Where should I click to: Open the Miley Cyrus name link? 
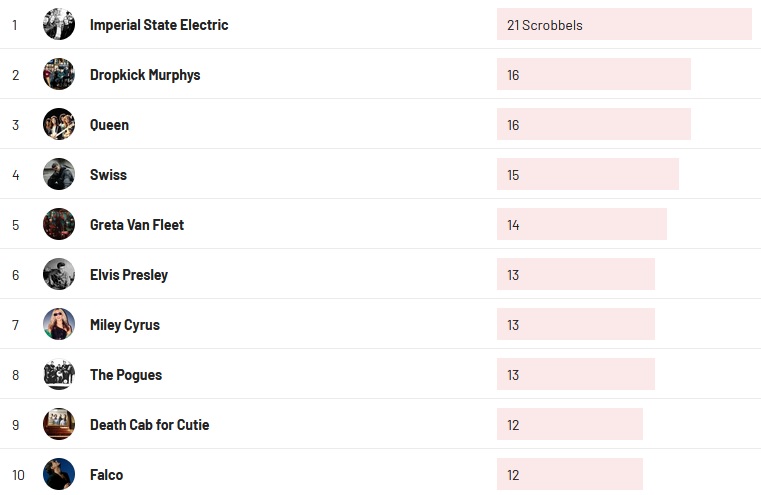[125, 325]
